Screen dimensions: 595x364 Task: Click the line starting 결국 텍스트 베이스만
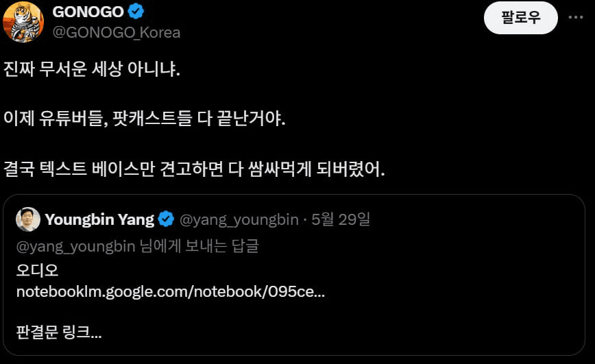[x=194, y=169]
